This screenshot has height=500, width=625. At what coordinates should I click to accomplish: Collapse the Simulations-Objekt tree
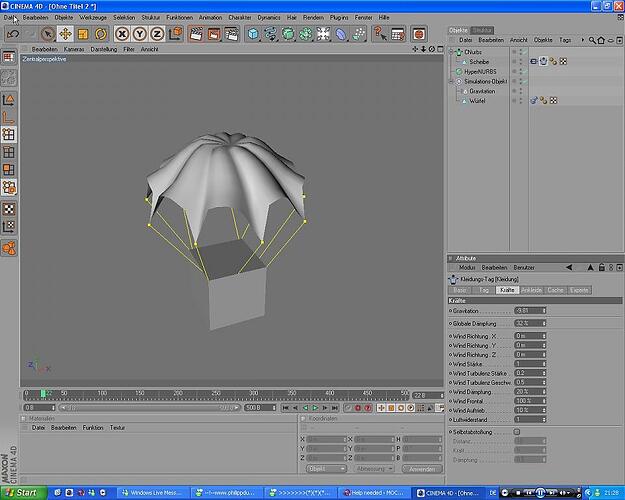(x=451, y=81)
